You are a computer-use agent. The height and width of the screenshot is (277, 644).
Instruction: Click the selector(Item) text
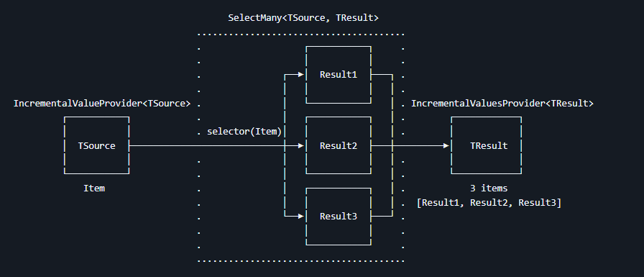[244, 132]
